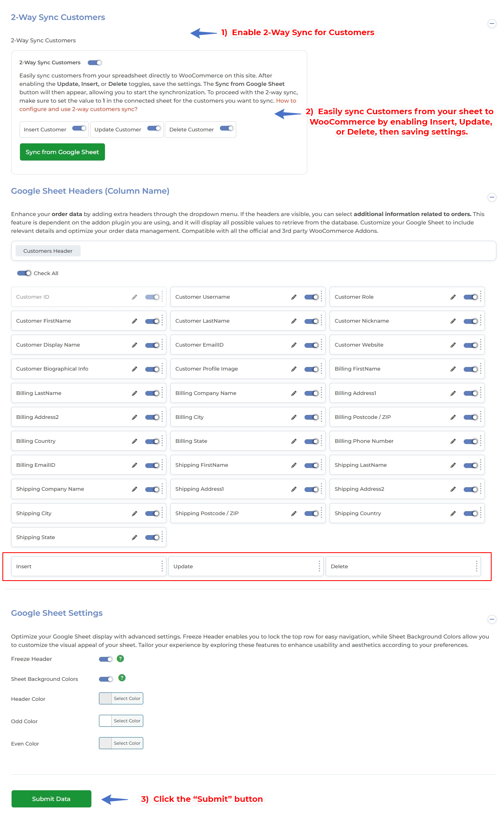The height and width of the screenshot is (821, 504).
Task: Click the Sync from Google Sheet button
Action: tap(62, 152)
